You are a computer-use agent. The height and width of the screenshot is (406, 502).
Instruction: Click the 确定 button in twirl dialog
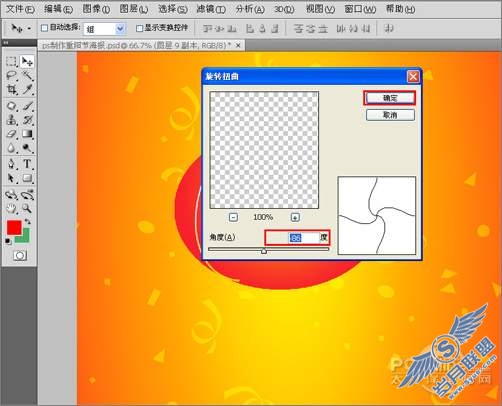tap(390, 98)
